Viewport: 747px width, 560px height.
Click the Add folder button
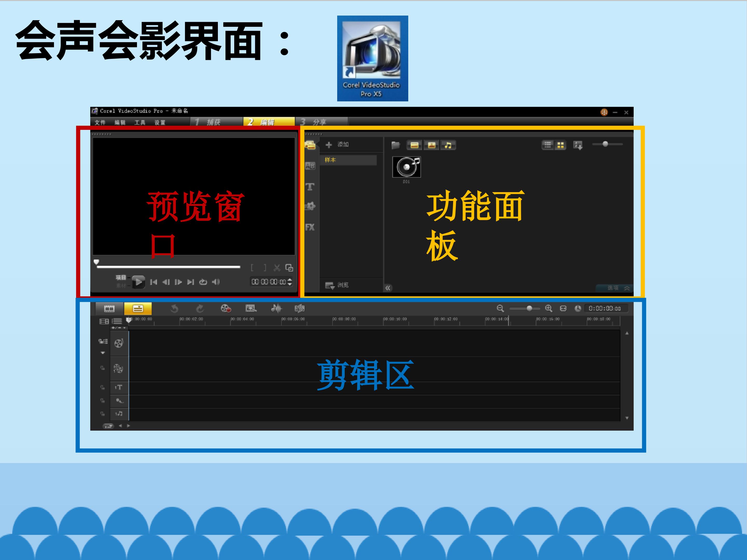coord(337,144)
